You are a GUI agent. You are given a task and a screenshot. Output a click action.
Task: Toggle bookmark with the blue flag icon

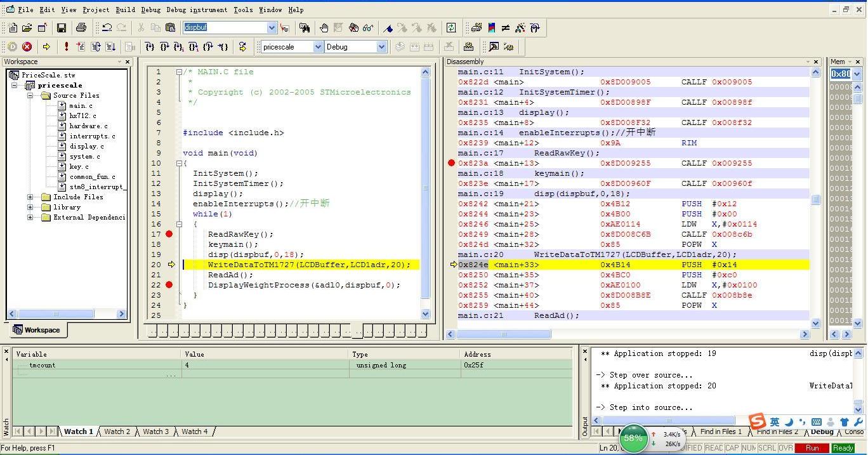388,28
